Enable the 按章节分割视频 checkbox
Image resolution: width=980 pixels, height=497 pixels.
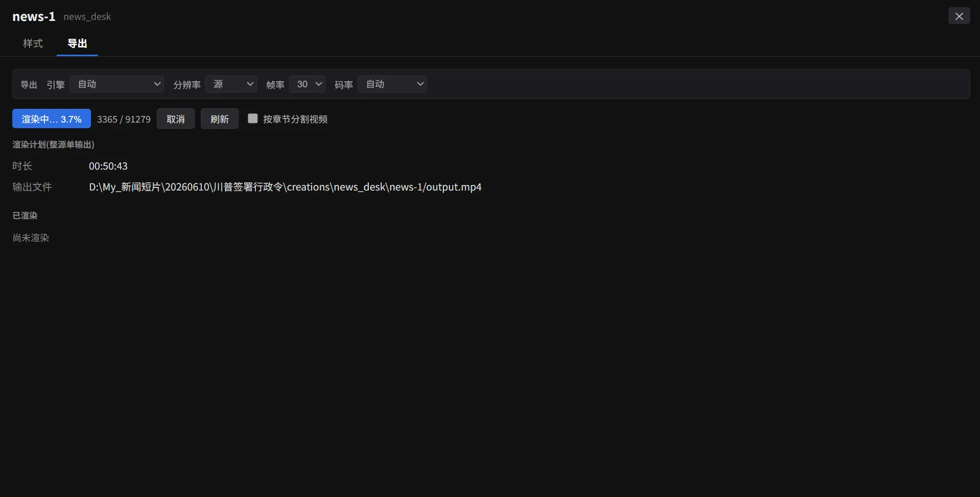[252, 119]
